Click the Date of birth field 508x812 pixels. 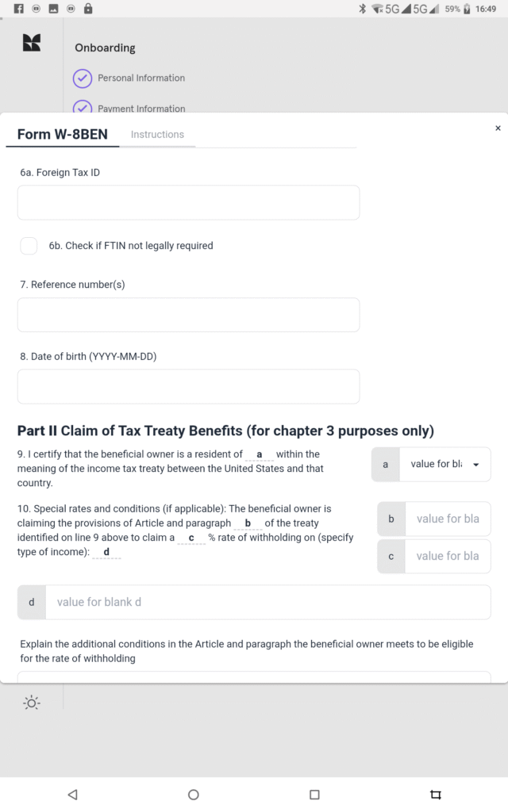pyautogui.click(x=188, y=386)
